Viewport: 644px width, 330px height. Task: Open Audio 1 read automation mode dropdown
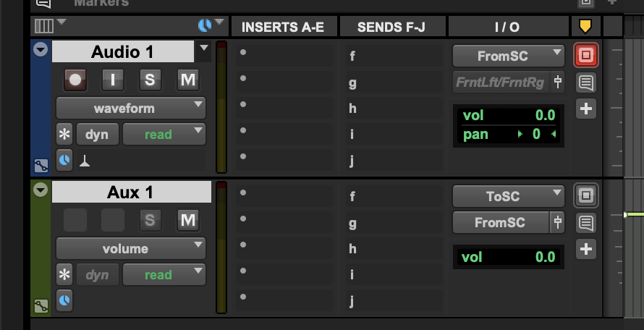coord(164,134)
